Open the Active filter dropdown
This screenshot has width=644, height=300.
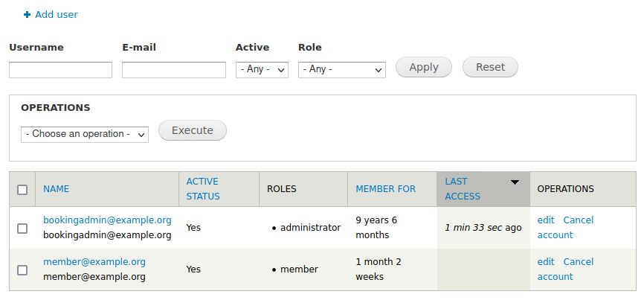(x=262, y=69)
